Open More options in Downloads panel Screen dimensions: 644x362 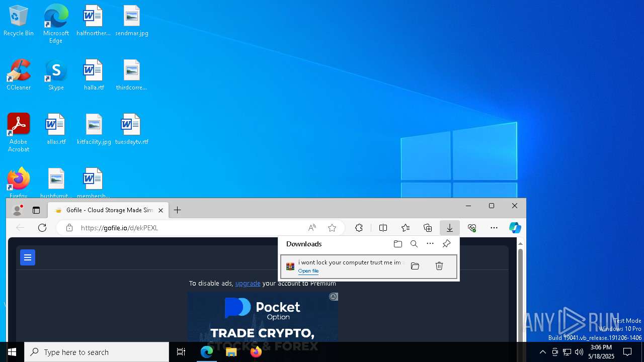[430, 244]
